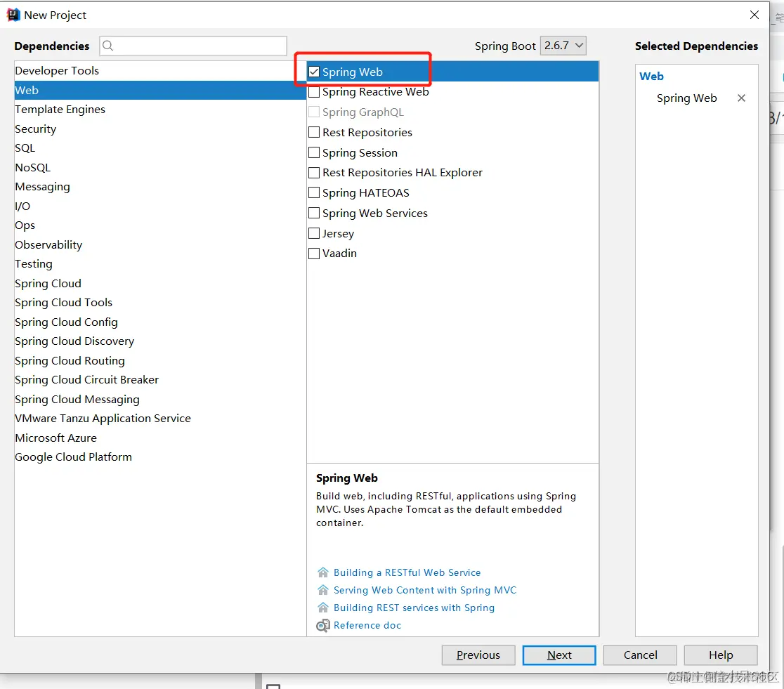Image resolution: width=784 pixels, height=689 pixels.
Task: Check the Spring Session checkbox
Action: point(314,152)
